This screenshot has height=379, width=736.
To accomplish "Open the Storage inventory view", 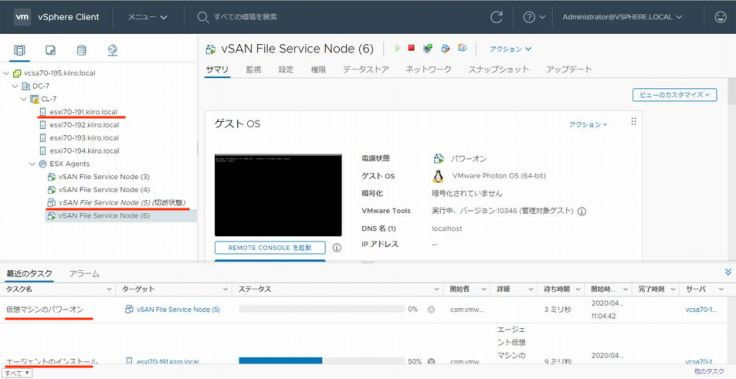I will pos(81,50).
